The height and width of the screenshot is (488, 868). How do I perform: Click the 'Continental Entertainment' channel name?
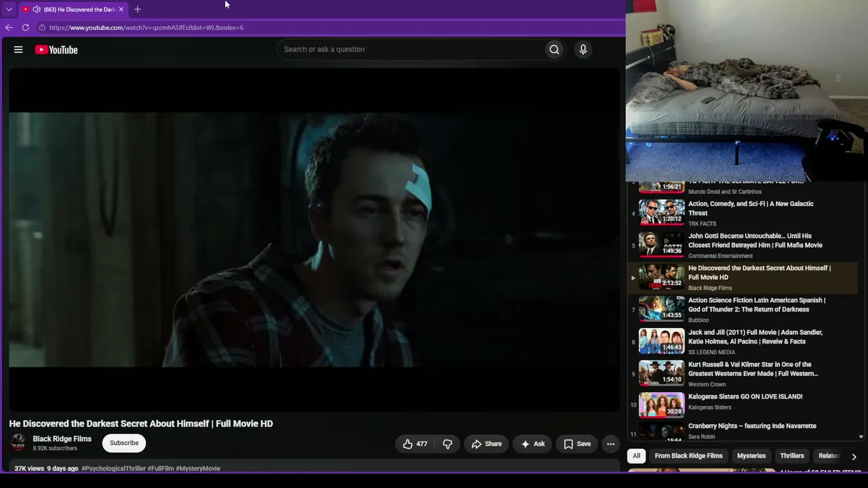(720, 256)
